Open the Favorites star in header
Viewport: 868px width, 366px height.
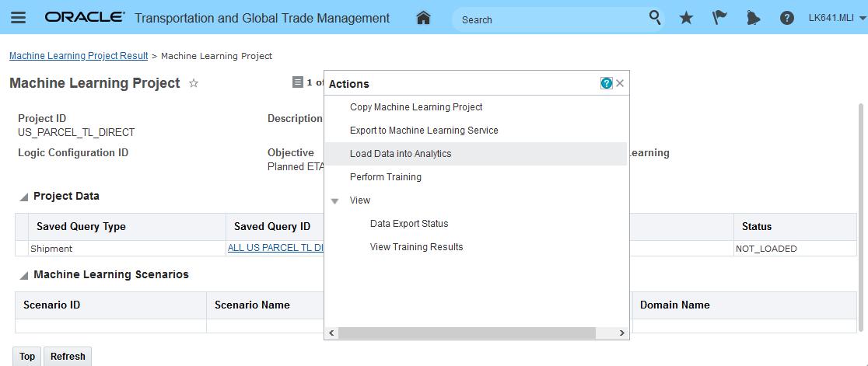point(686,18)
